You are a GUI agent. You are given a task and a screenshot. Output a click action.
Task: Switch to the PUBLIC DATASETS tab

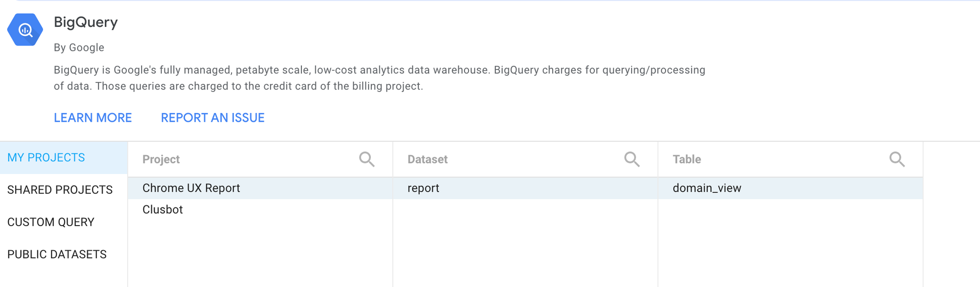[x=64, y=254]
